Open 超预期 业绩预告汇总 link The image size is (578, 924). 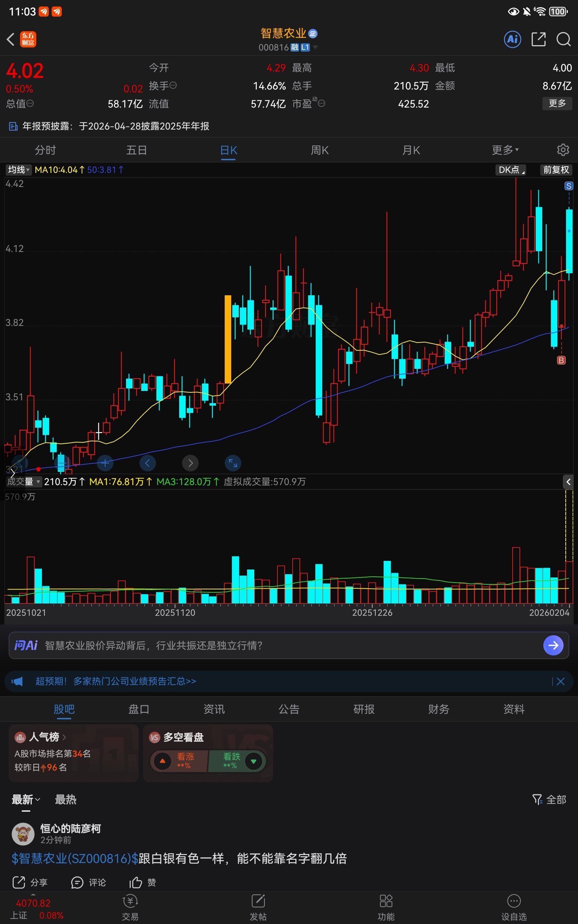(116, 681)
